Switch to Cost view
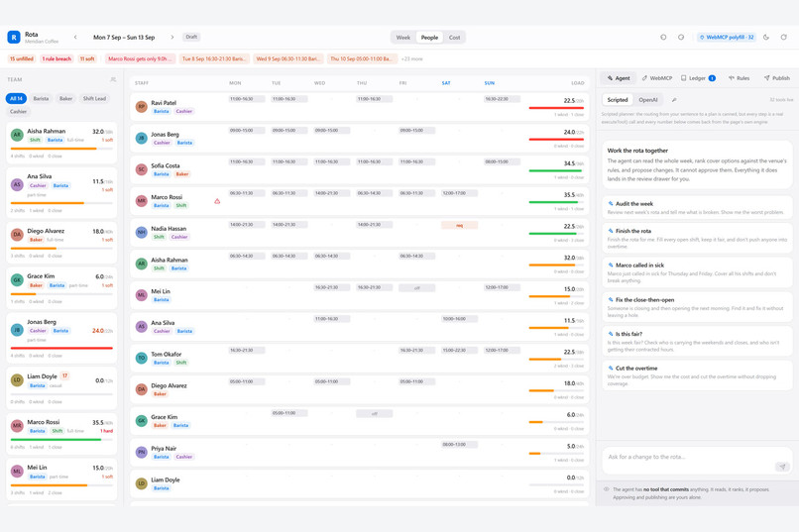Screen dimensions: 799x532 [455, 38]
